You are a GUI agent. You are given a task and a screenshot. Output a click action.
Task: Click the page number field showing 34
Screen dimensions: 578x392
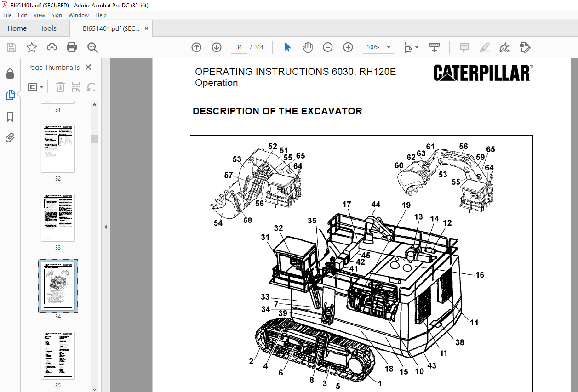coord(239,47)
